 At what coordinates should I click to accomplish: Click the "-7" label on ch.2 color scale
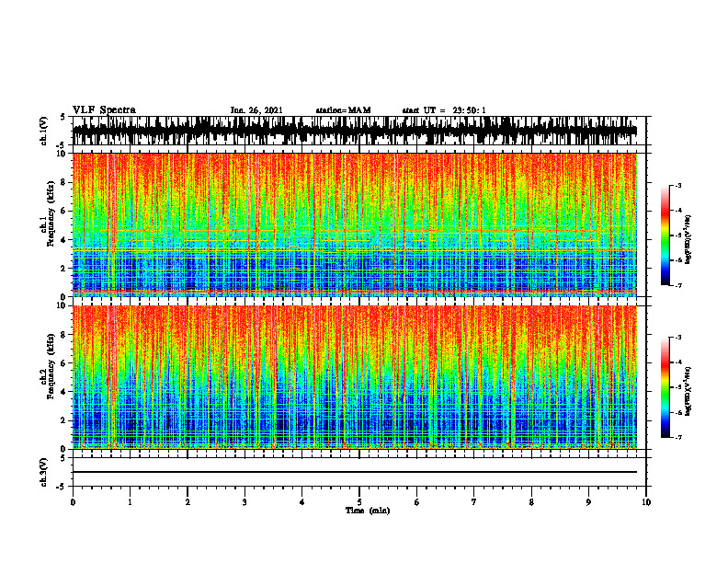(677, 437)
